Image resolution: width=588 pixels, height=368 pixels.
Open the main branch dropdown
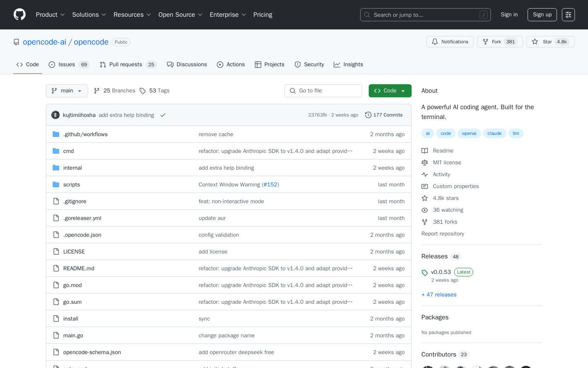pyautogui.click(x=67, y=90)
